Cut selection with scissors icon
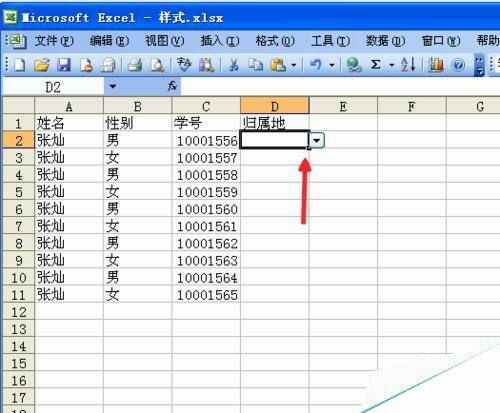Viewport: 500px width, 413px height. 234,64
